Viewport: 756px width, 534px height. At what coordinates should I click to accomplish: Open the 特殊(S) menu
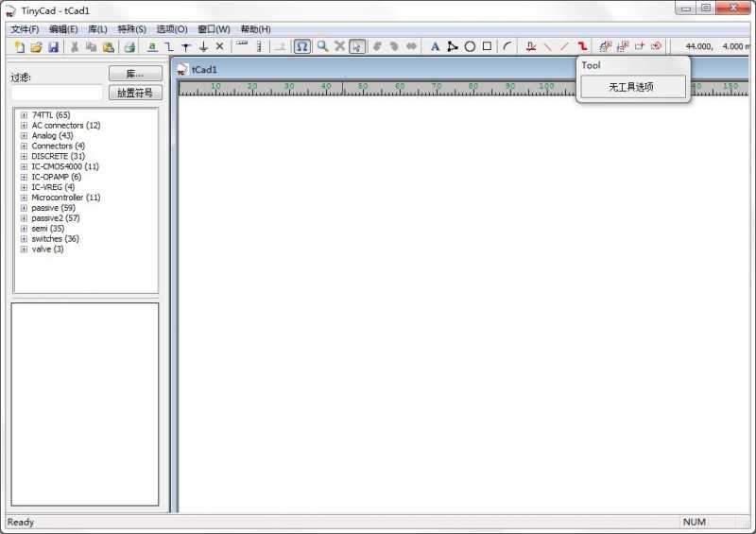(131, 29)
